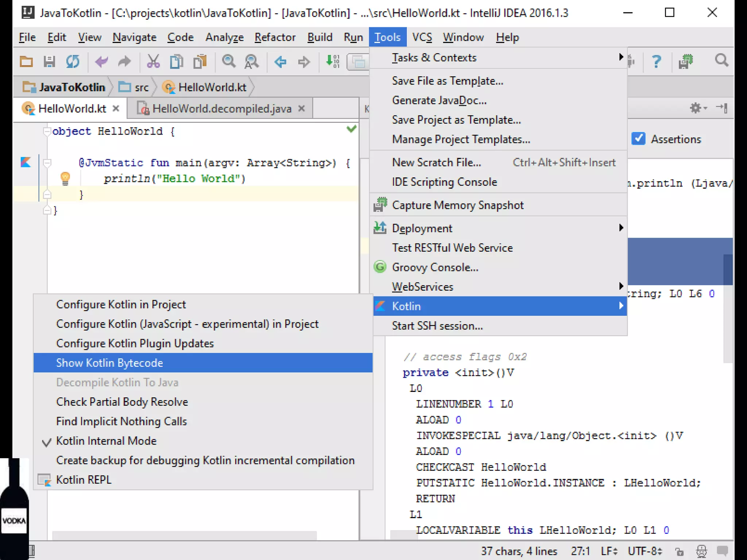Toggle Kotlin Internal Mode menu item
This screenshot has height=560, width=747.
(106, 441)
